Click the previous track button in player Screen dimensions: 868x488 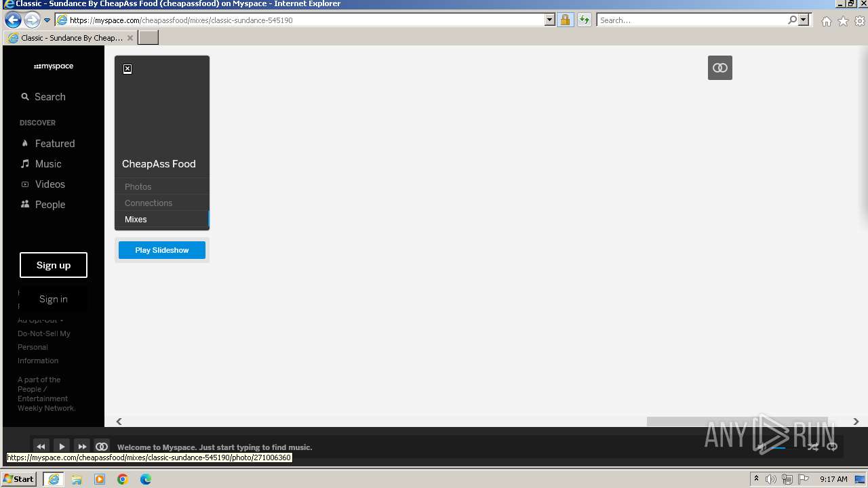point(41,447)
